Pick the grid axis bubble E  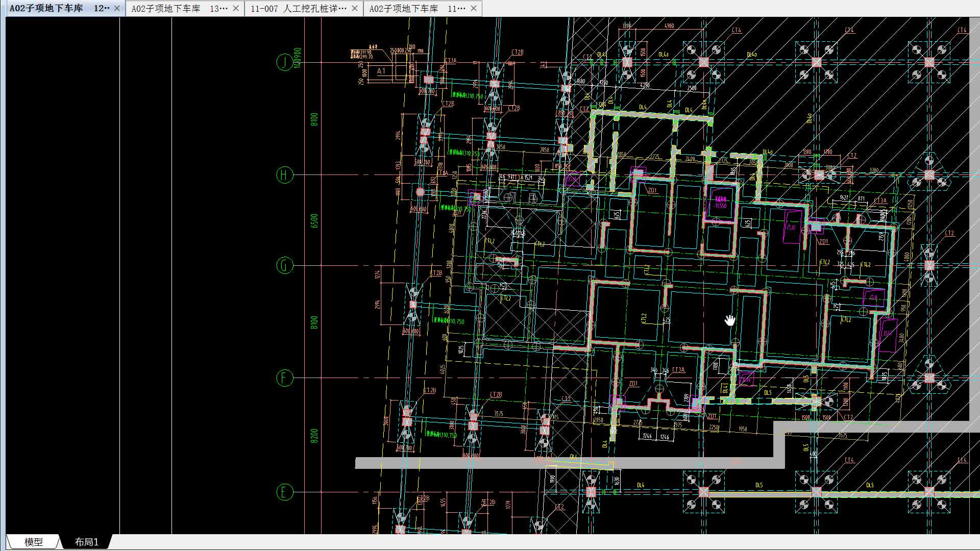tap(284, 492)
